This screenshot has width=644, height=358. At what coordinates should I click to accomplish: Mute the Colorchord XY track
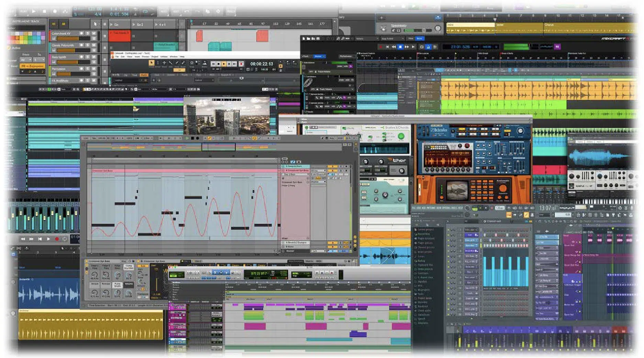94,33
